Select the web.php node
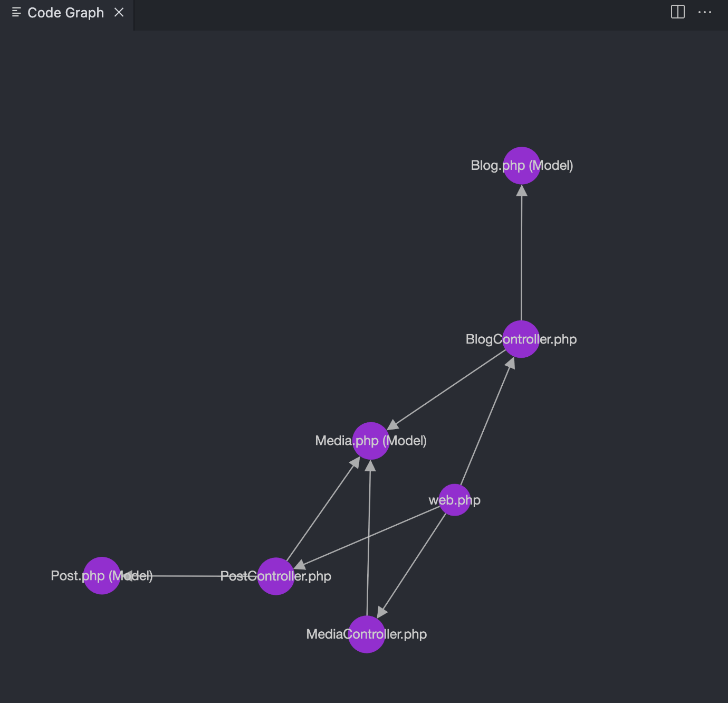The height and width of the screenshot is (703, 728). (455, 500)
